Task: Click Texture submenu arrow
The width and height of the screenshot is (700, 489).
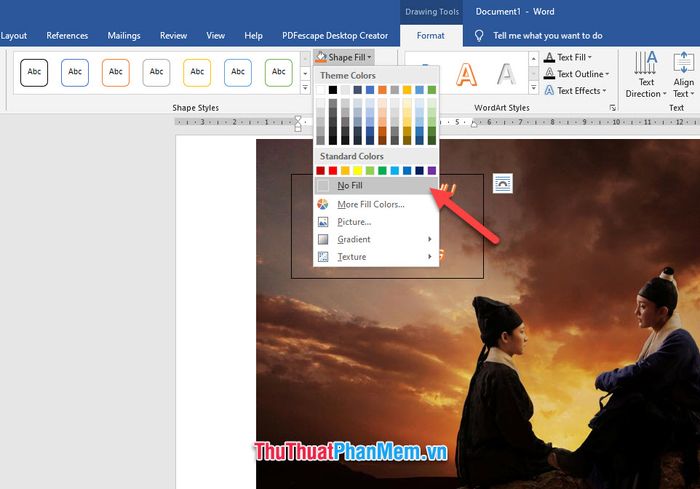Action: [x=429, y=256]
